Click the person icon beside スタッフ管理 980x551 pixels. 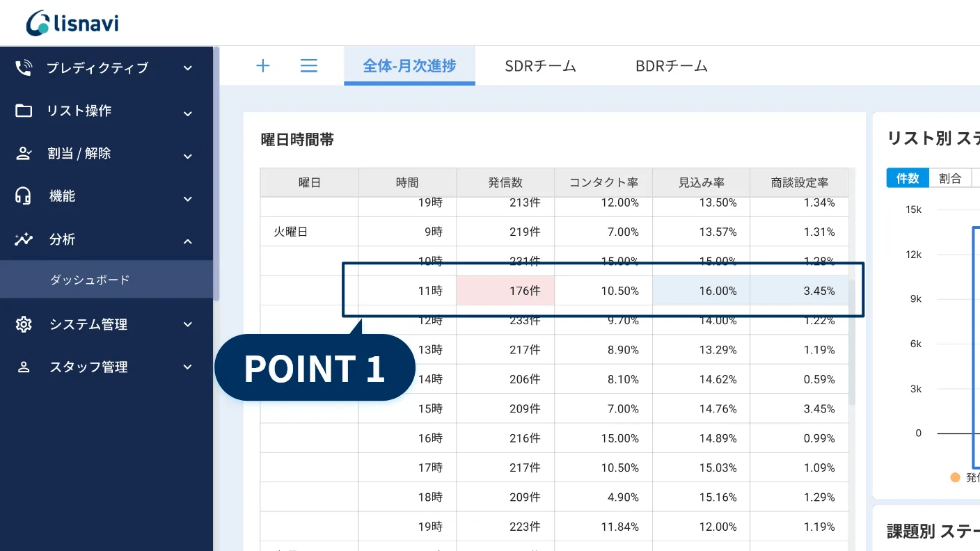(24, 367)
